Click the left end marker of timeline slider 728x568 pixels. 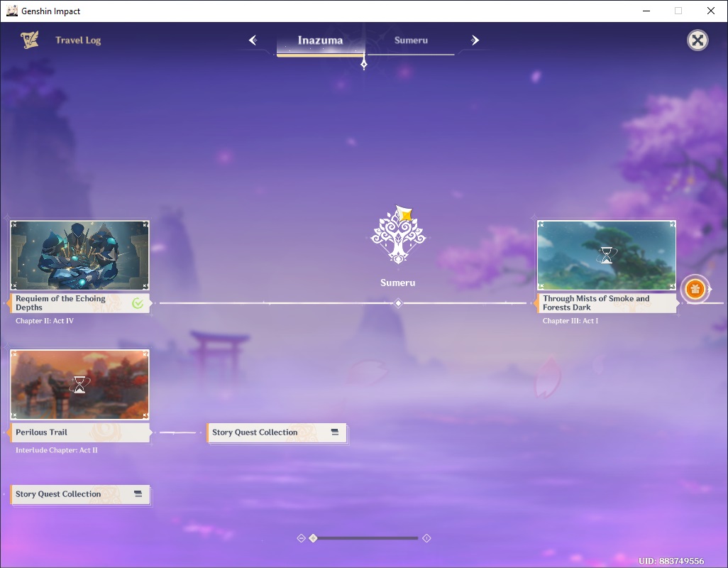coord(301,538)
